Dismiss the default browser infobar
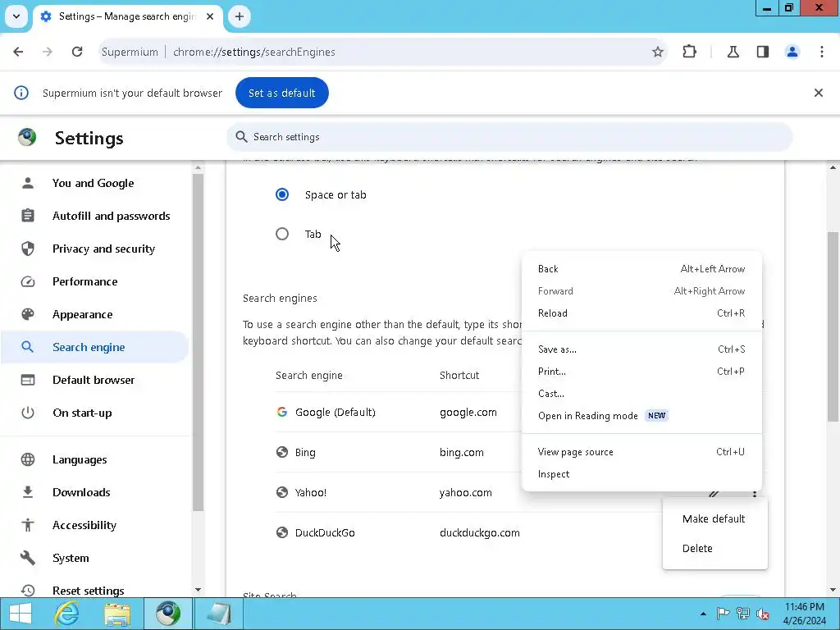Screen dimensions: 840x630 [x=818, y=93]
